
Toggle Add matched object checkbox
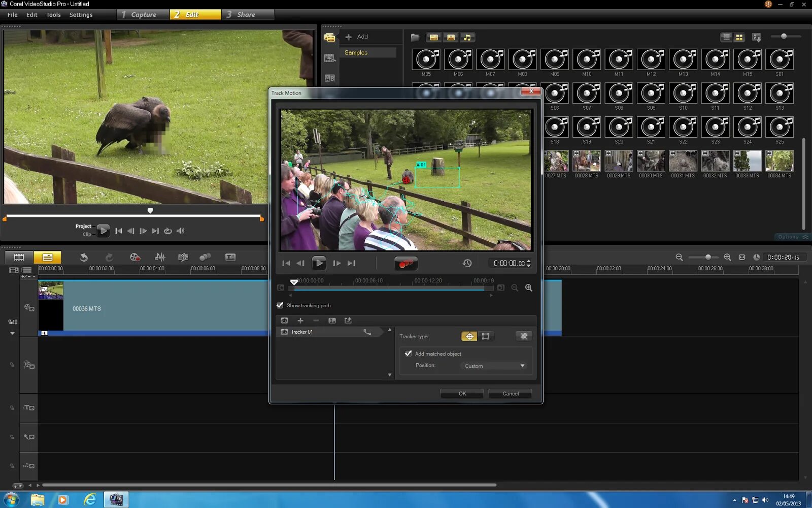pos(408,354)
